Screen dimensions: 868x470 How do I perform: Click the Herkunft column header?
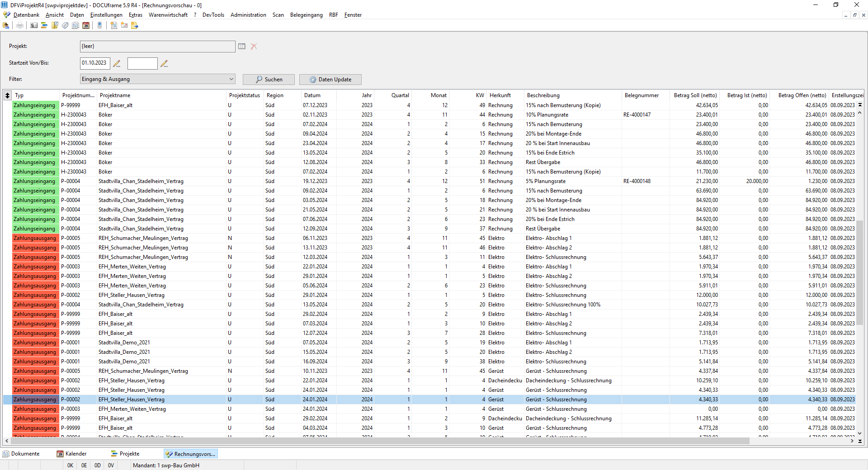coord(505,95)
